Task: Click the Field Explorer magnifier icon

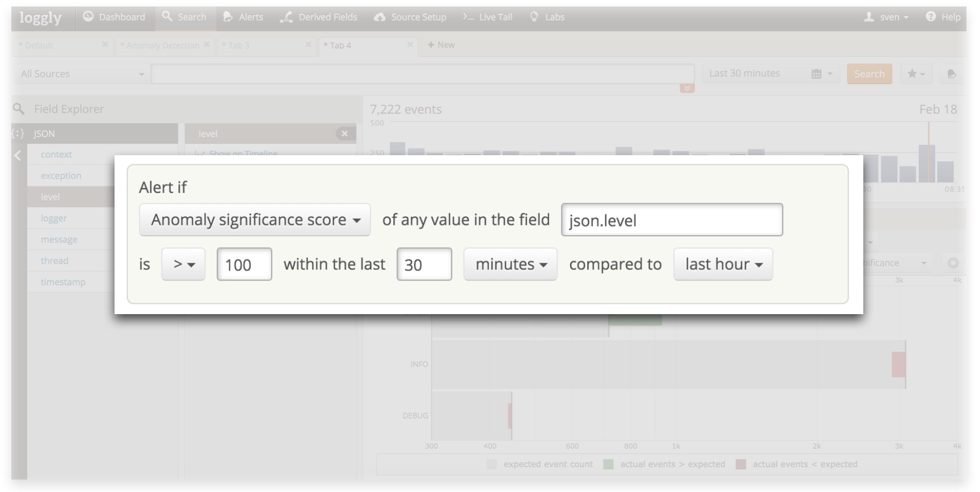Action: click(x=19, y=109)
